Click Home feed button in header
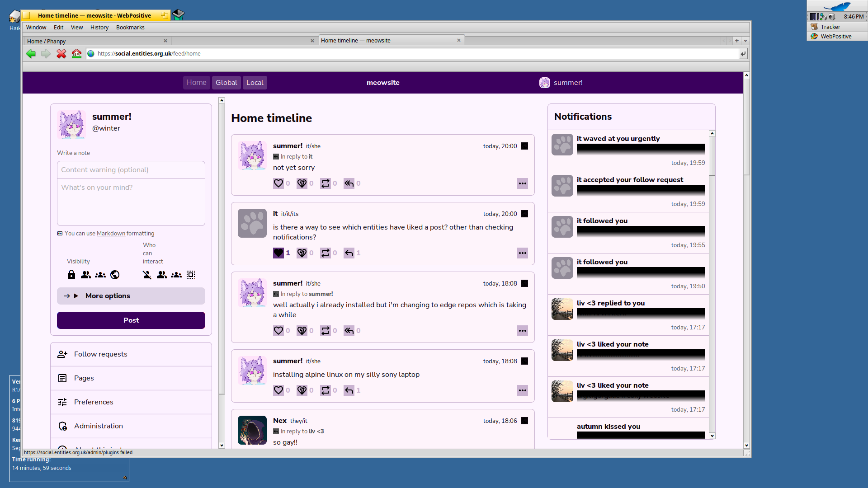 (x=197, y=83)
